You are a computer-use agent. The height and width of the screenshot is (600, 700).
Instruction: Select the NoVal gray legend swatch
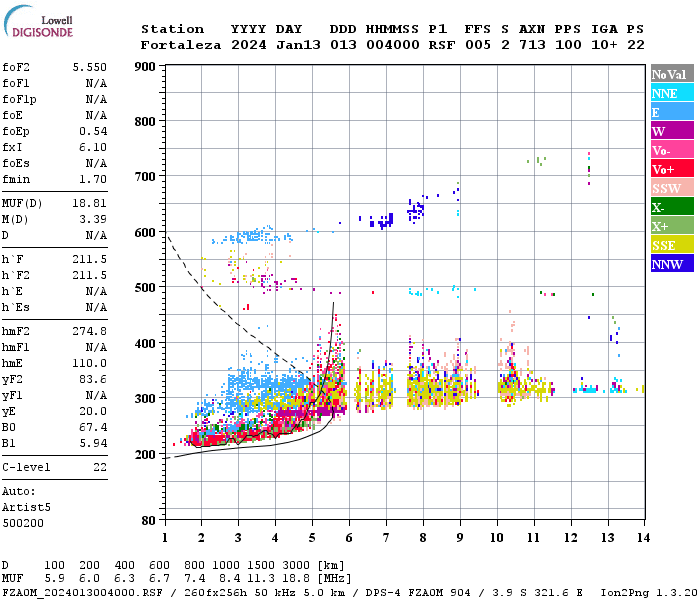672,74
